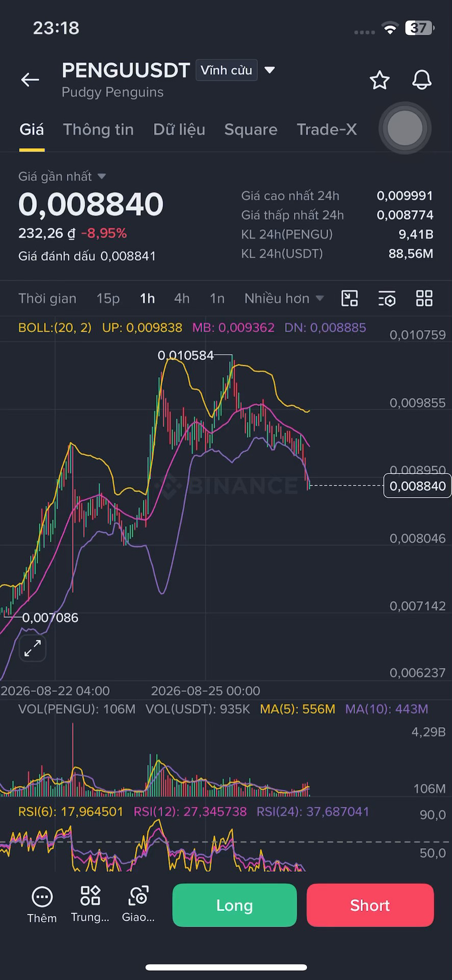Tap KL 24h(PENGU) value 9,41B
Image resolution: width=452 pixels, height=980 pixels.
point(416,235)
